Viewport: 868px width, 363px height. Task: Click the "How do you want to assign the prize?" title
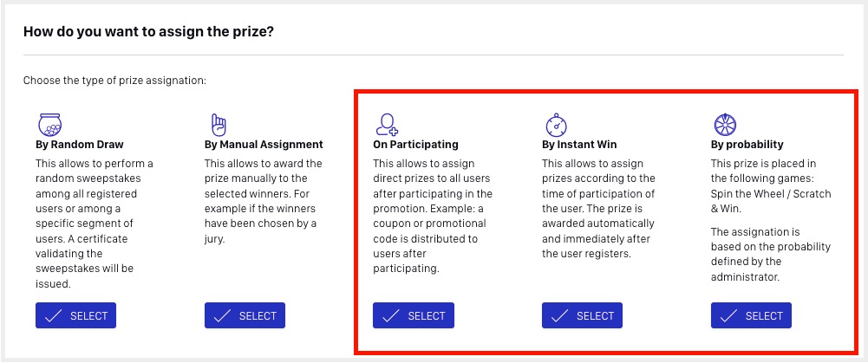tap(149, 31)
